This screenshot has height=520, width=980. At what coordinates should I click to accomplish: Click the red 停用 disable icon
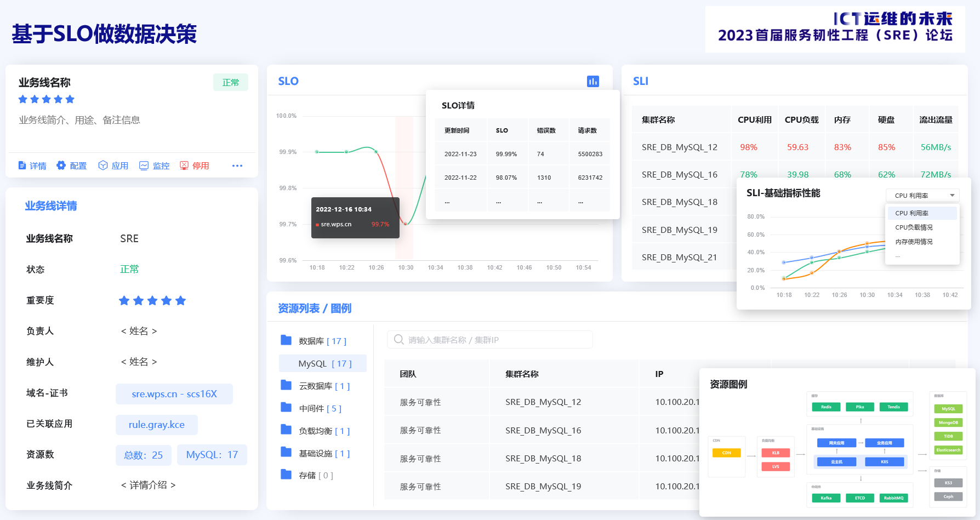tap(184, 165)
